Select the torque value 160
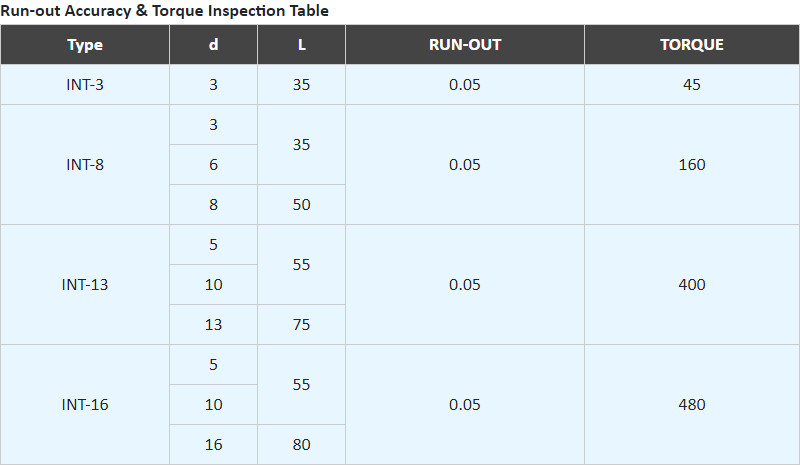This screenshot has height=465, width=800. (x=691, y=165)
